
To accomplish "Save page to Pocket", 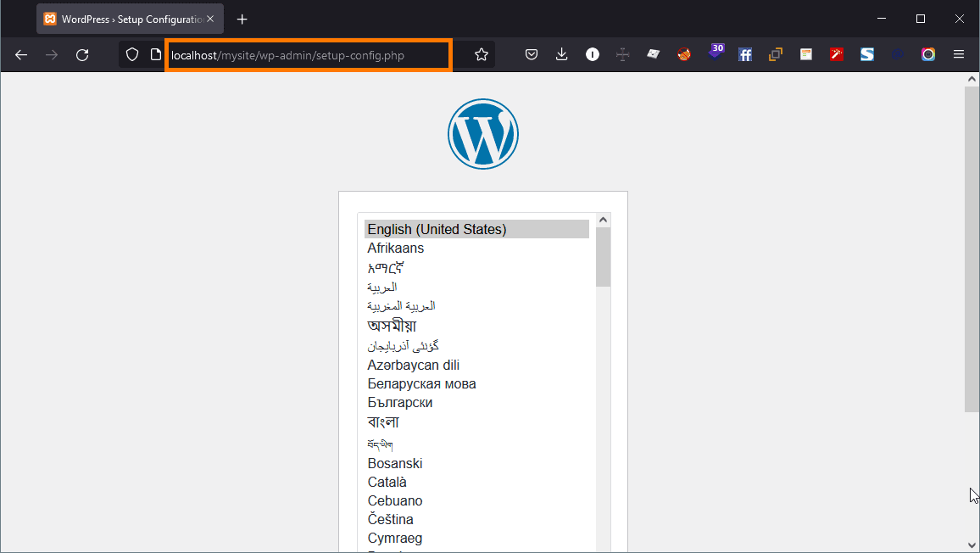I will pos(532,55).
